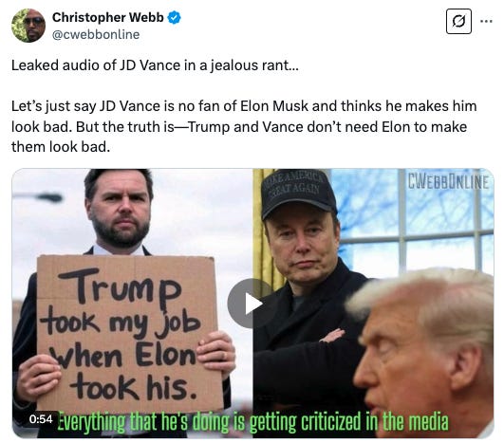
Task: Open the "Christopher Webb" display name link
Action: pyautogui.click(x=108, y=17)
